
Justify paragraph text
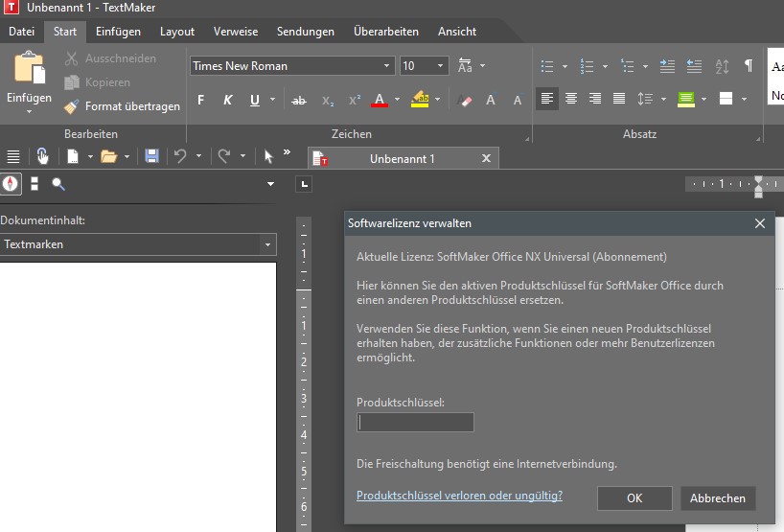coord(619,99)
